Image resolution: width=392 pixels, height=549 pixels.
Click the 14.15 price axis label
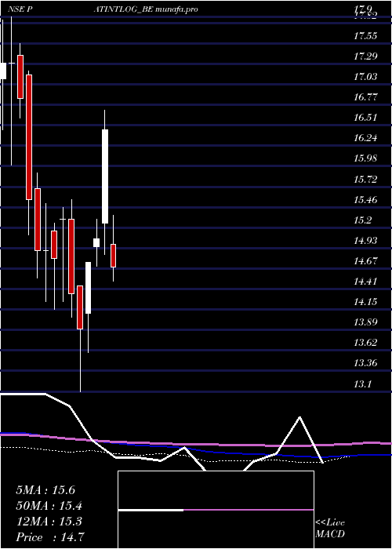point(365,301)
